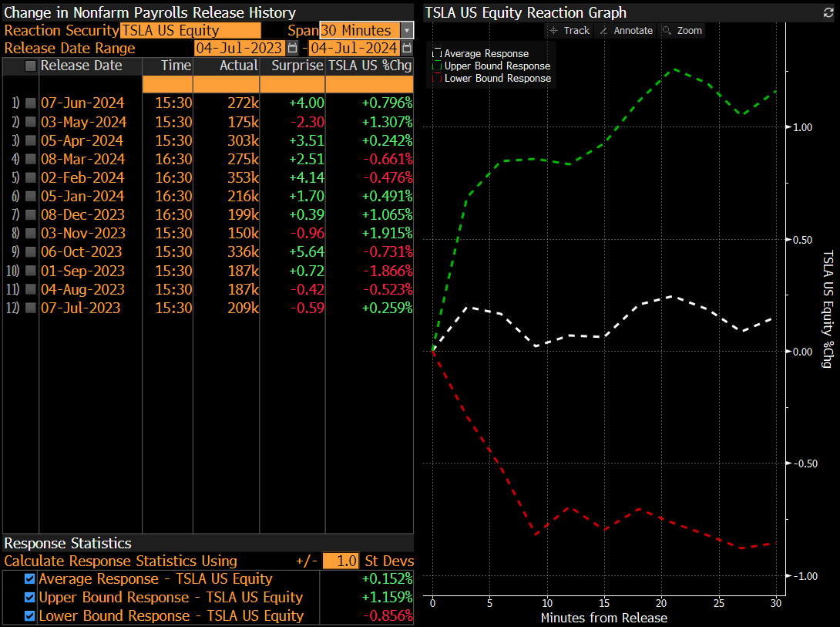This screenshot has width=840, height=627.
Task: Click the TSLA change value -1.866%
Action: (388, 271)
